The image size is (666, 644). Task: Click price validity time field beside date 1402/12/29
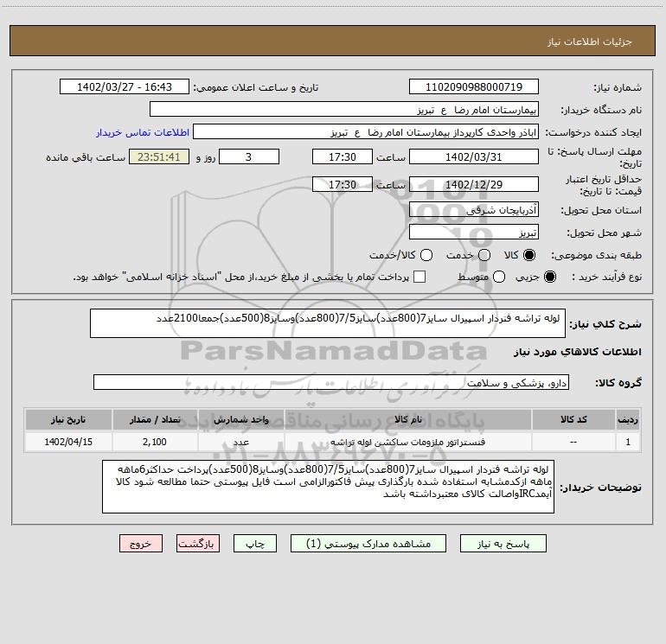[x=343, y=184]
